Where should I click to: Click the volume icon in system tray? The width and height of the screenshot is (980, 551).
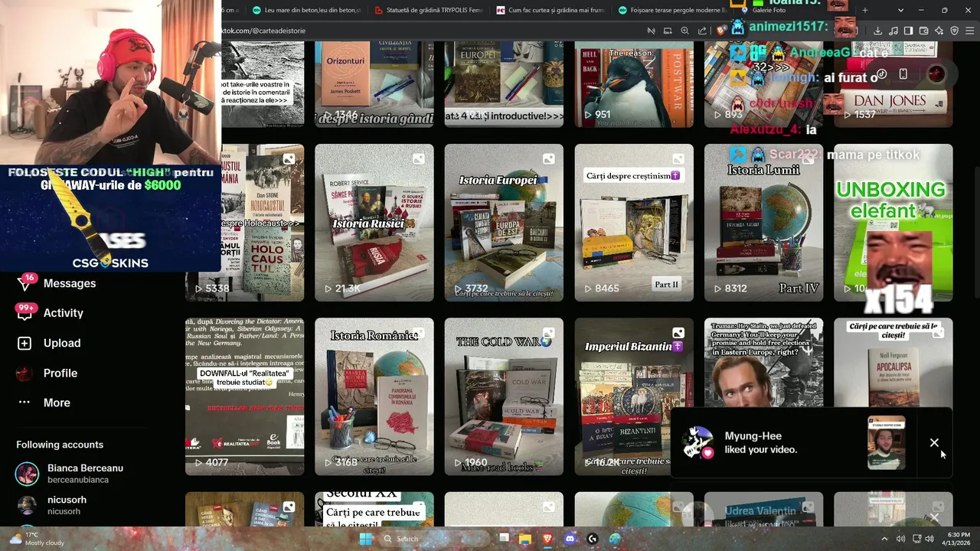pos(929,539)
